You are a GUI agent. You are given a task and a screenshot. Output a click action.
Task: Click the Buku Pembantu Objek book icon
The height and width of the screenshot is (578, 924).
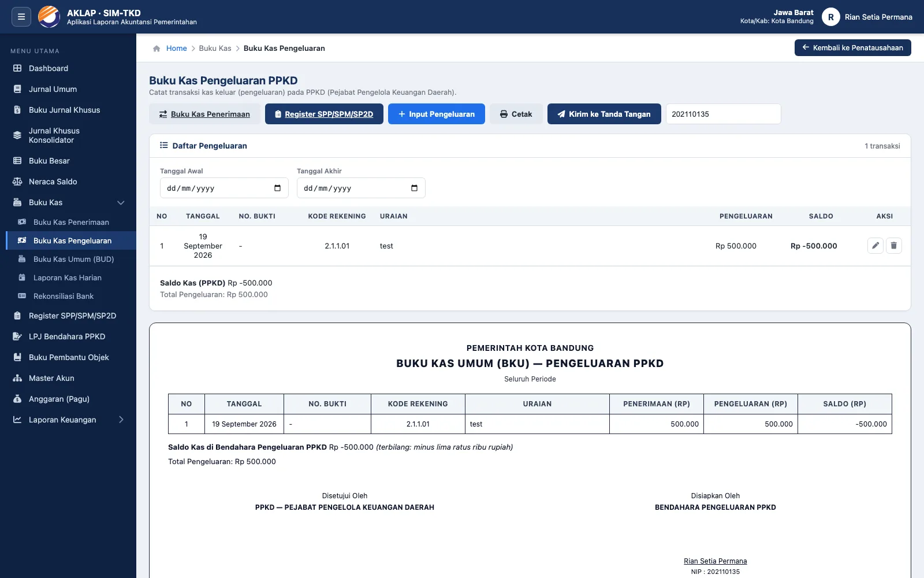coord(17,357)
